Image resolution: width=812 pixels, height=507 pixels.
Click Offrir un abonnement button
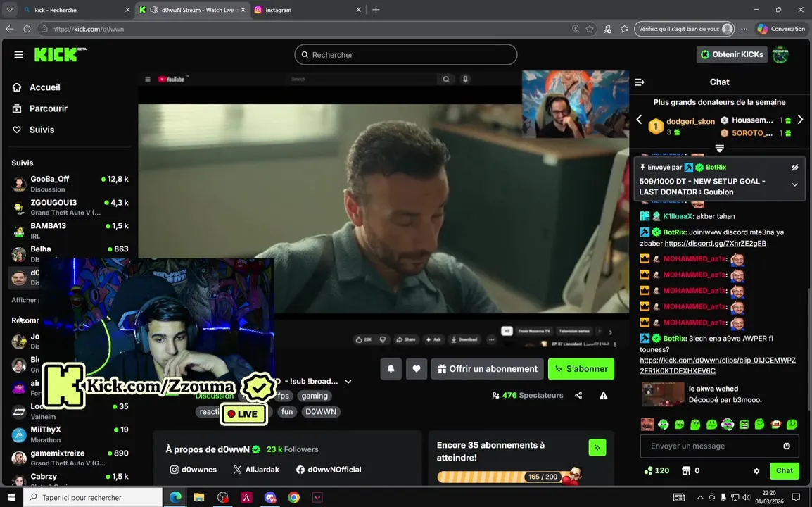pyautogui.click(x=488, y=369)
